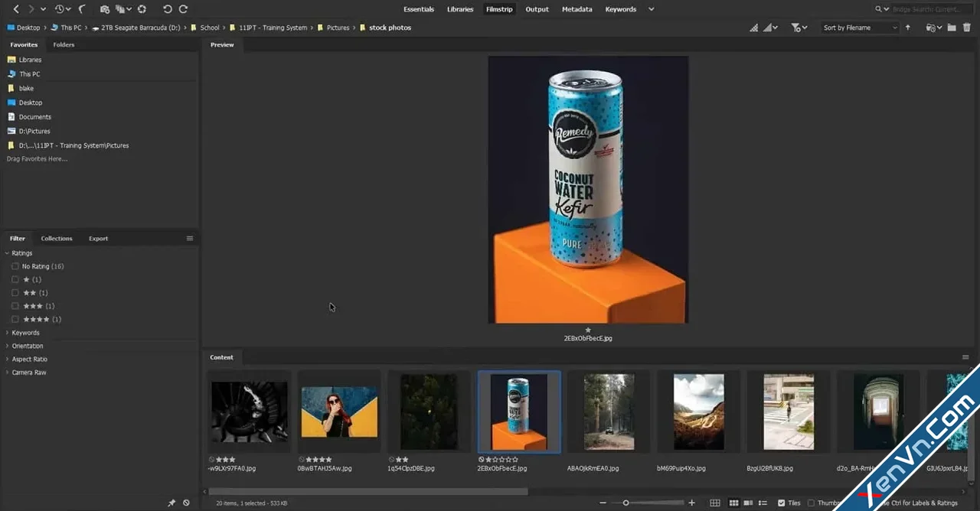
Task: Select thumbnail 0BwBTAHJ5Aw.jpg
Action: [x=339, y=412]
